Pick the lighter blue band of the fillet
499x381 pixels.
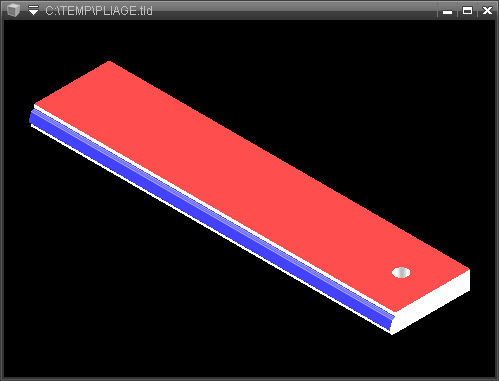[213, 211]
